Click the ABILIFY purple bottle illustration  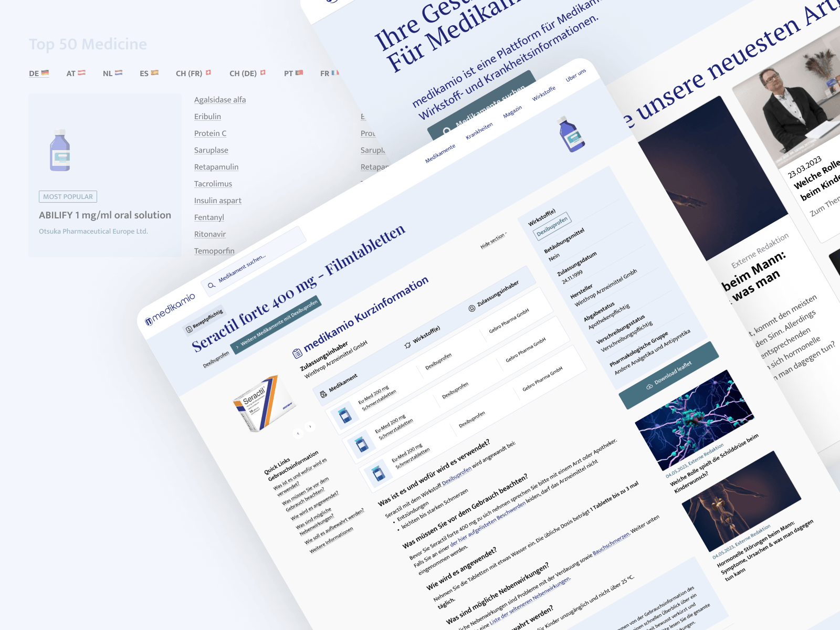click(x=60, y=150)
